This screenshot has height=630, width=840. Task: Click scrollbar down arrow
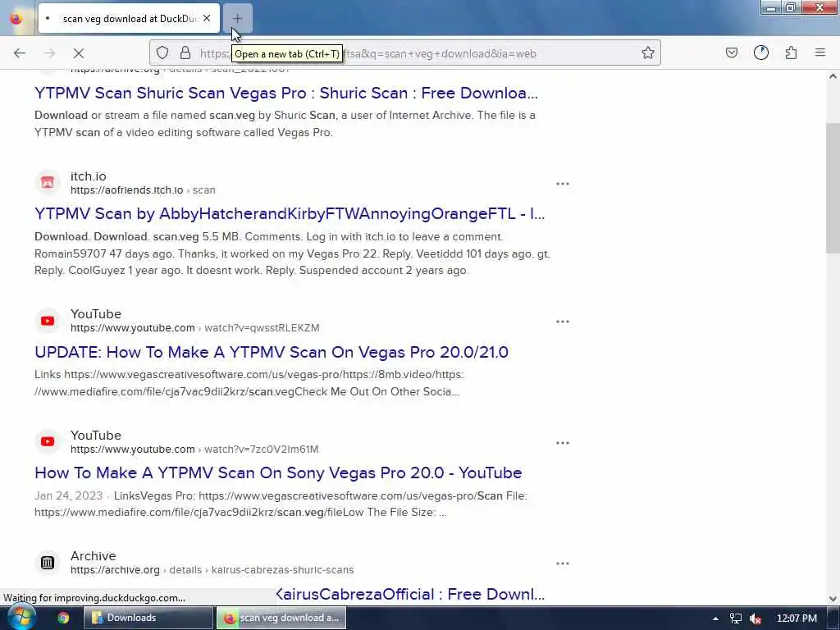(833, 598)
